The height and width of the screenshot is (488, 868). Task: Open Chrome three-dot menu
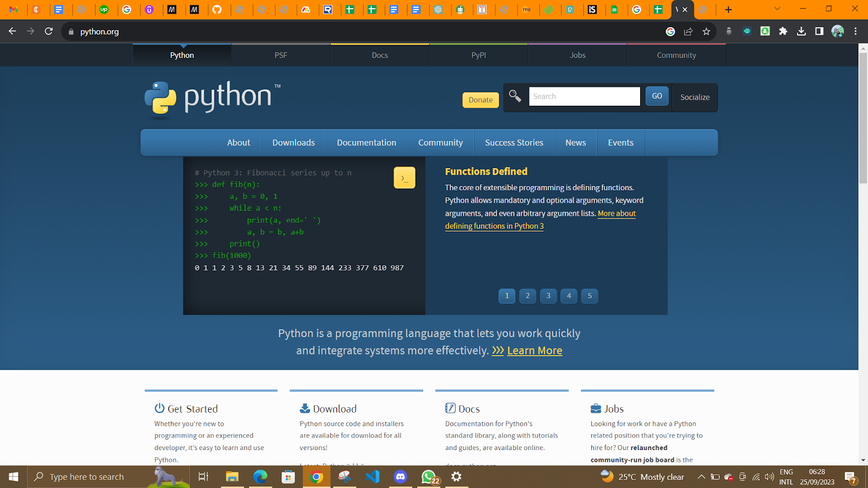[856, 31]
